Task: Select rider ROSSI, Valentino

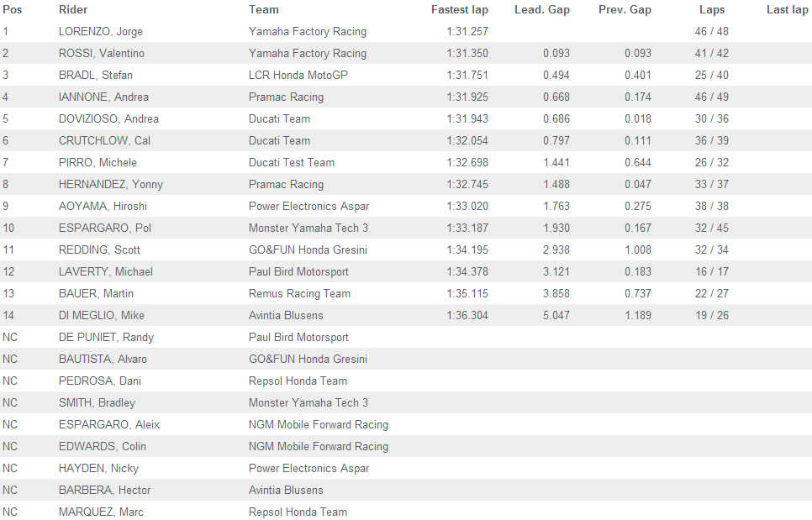Action: [x=102, y=54]
